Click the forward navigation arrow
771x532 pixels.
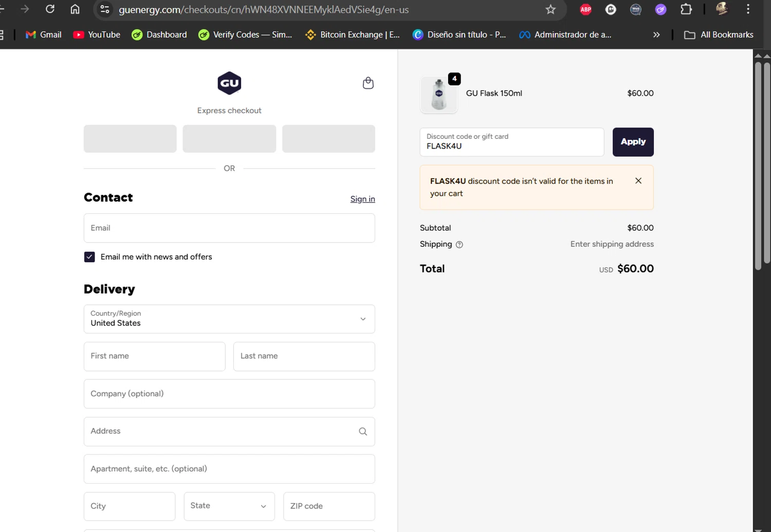point(25,9)
